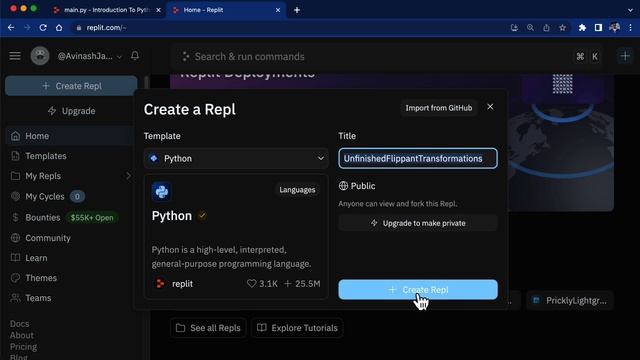Open Pricing link
This screenshot has height=360, width=640.
coord(23,347)
